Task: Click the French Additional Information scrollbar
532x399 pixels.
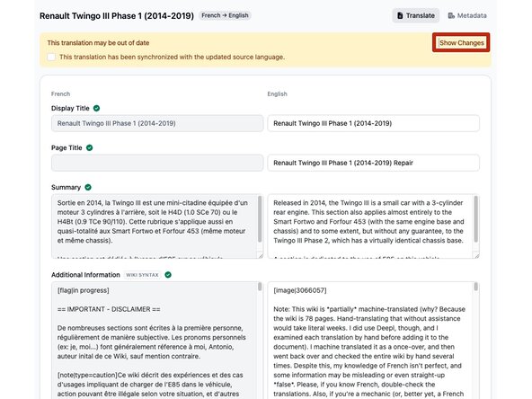Action: (x=260, y=287)
